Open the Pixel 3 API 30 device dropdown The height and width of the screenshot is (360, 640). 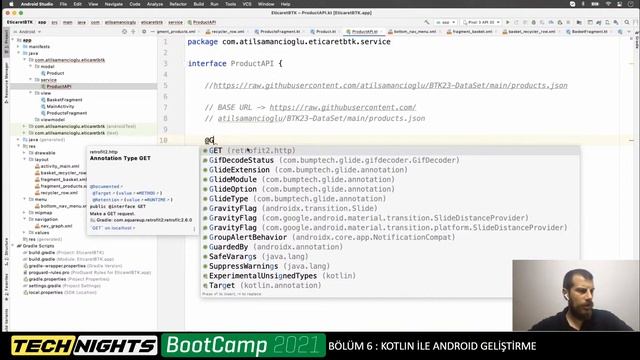482,22
